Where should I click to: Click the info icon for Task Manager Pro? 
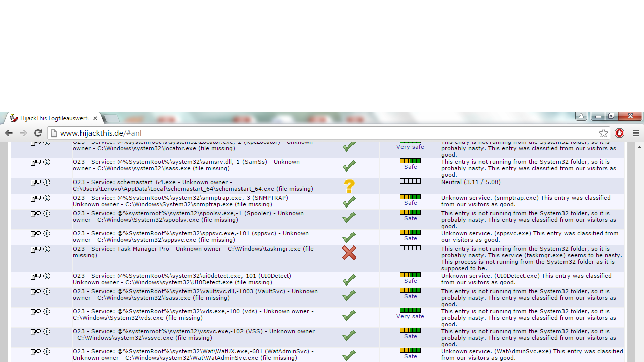[x=47, y=249]
